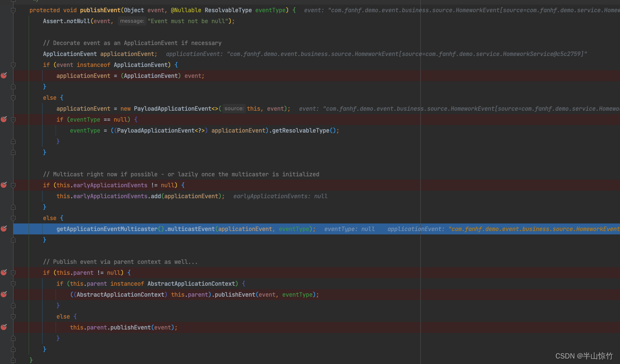620x364 pixels.
Task: Click the instanceof keyword before ApplicationEvent
Action: [94, 65]
